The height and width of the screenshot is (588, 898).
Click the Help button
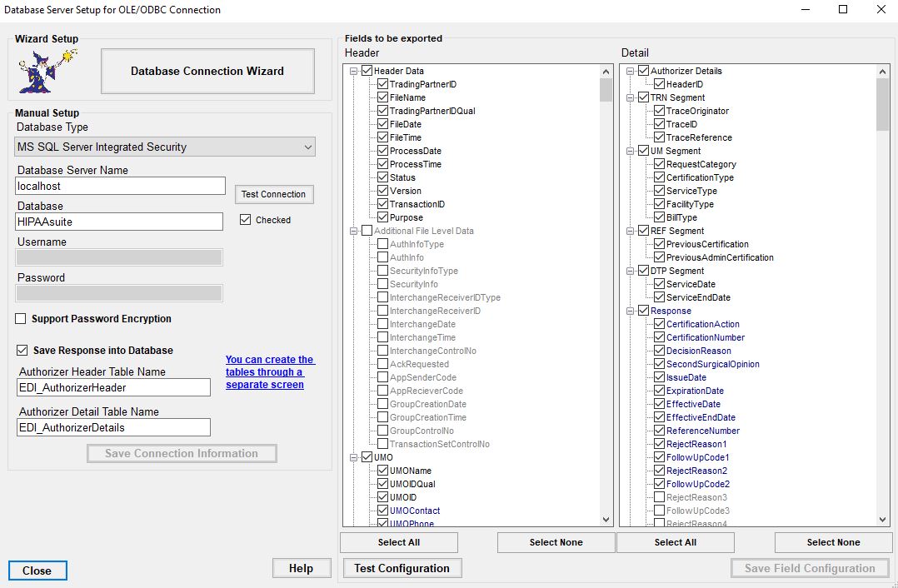pyautogui.click(x=302, y=569)
